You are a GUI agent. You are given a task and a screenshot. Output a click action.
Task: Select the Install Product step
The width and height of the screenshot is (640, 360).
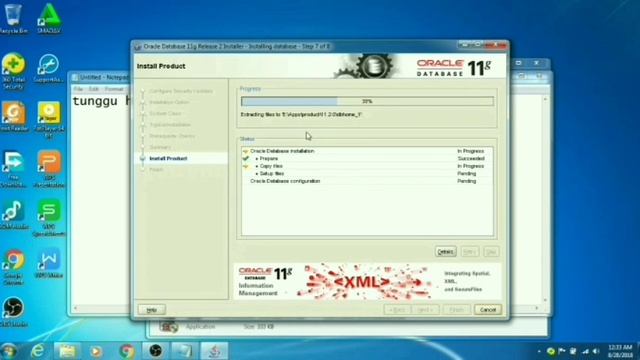coord(168,158)
